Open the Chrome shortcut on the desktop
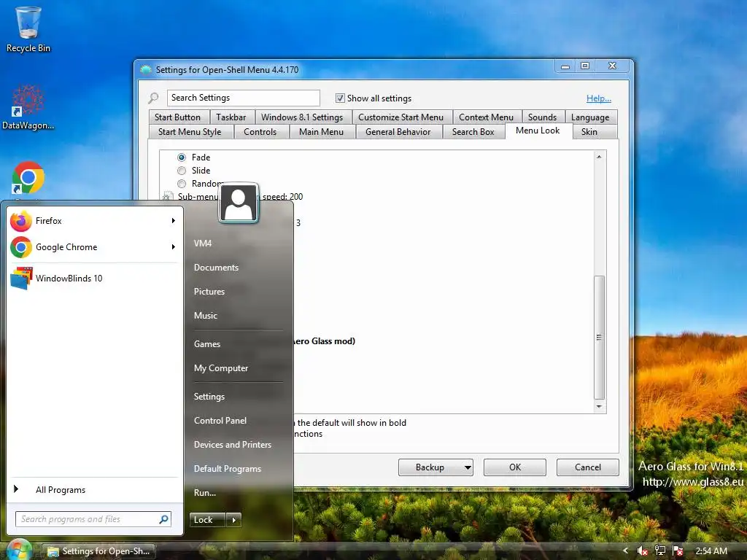This screenshot has width=747, height=560. [x=28, y=178]
